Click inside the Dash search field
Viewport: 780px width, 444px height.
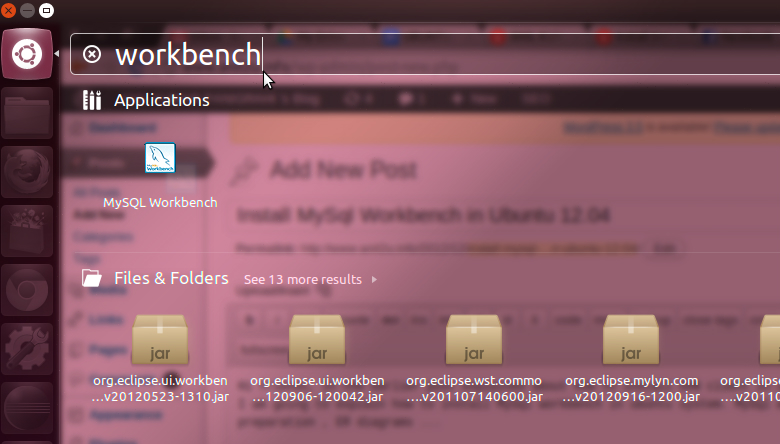pos(425,54)
